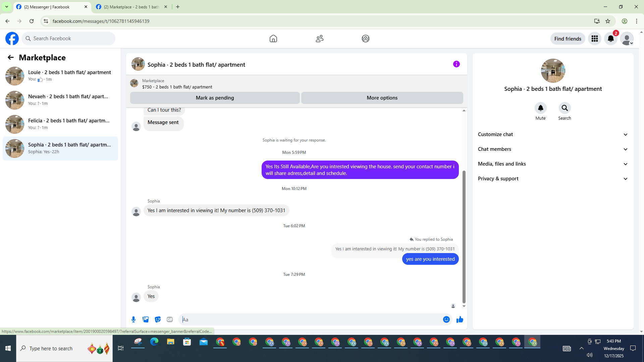Open the GIF picker icon
Image resolution: width=644 pixels, height=362 pixels.
170,319
